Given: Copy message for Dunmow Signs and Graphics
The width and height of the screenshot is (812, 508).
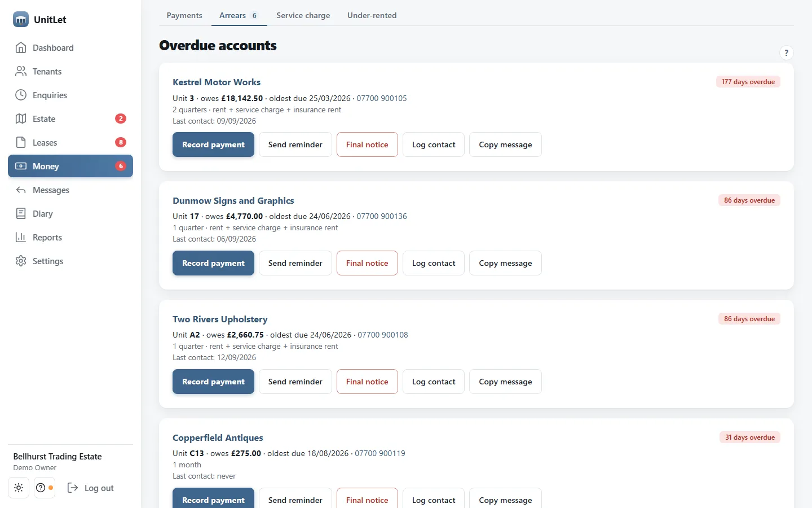Looking at the screenshot, I should (x=505, y=263).
